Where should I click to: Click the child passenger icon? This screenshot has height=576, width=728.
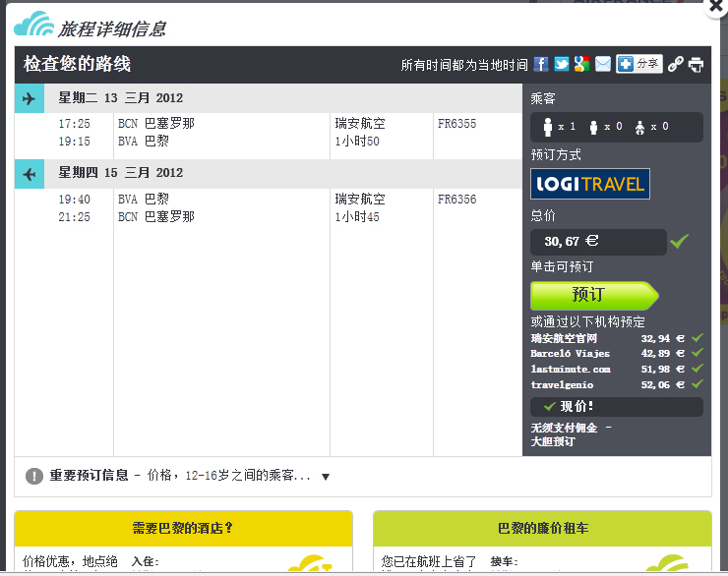point(593,128)
